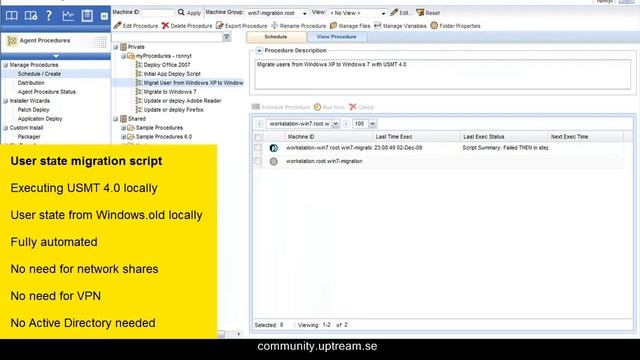Expand the Sample Procedures folder
The height and width of the screenshot is (360, 640).
(123, 128)
